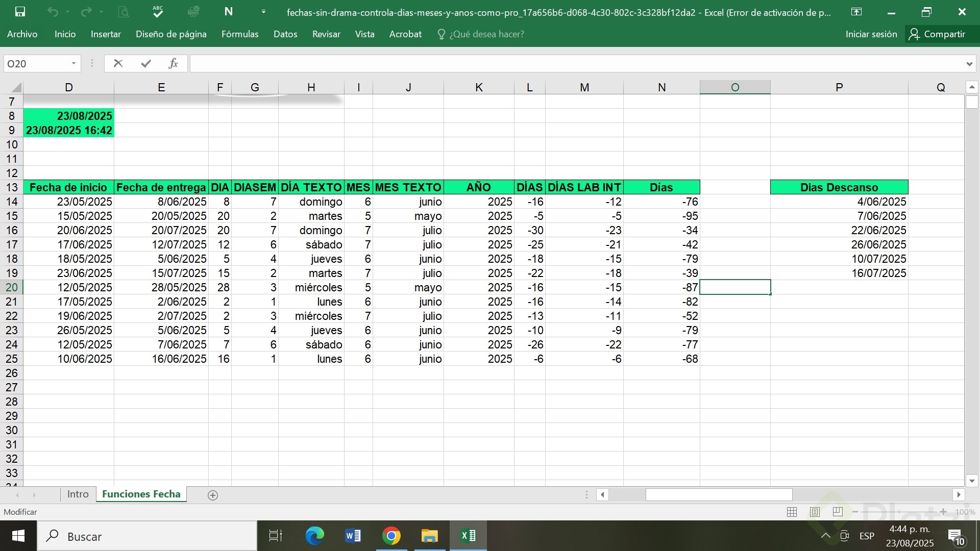Screen dimensions: 980x551
Task: Click Iniciar sesión link
Action: 871,34
